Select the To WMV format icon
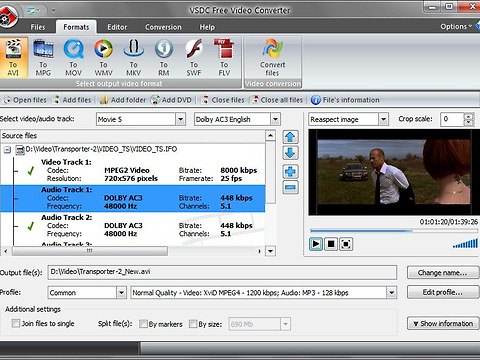Image resolution: width=480 pixels, height=360 pixels. pos(103,57)
